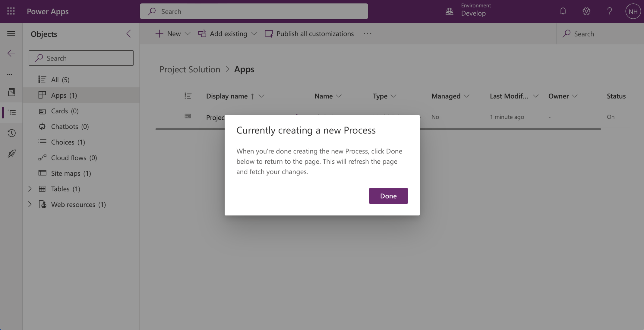The height and width of the screenshot is (330, 644).
Task: Open the app launcher waffle icon
Action: pos(11,11)
